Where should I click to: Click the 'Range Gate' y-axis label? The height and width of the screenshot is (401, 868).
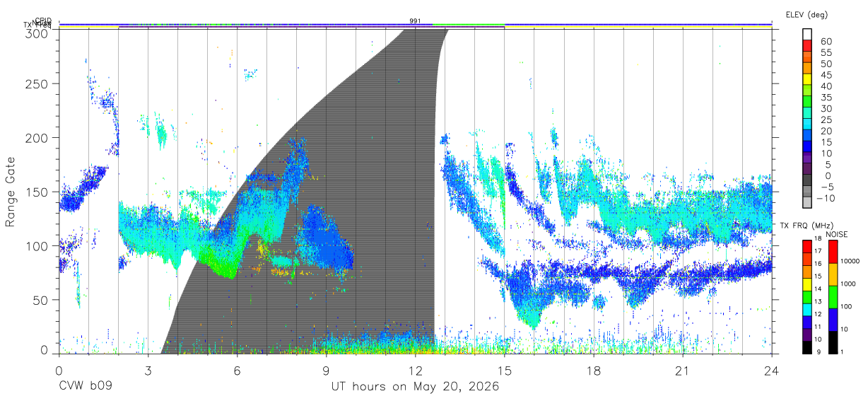click(11, 192)
